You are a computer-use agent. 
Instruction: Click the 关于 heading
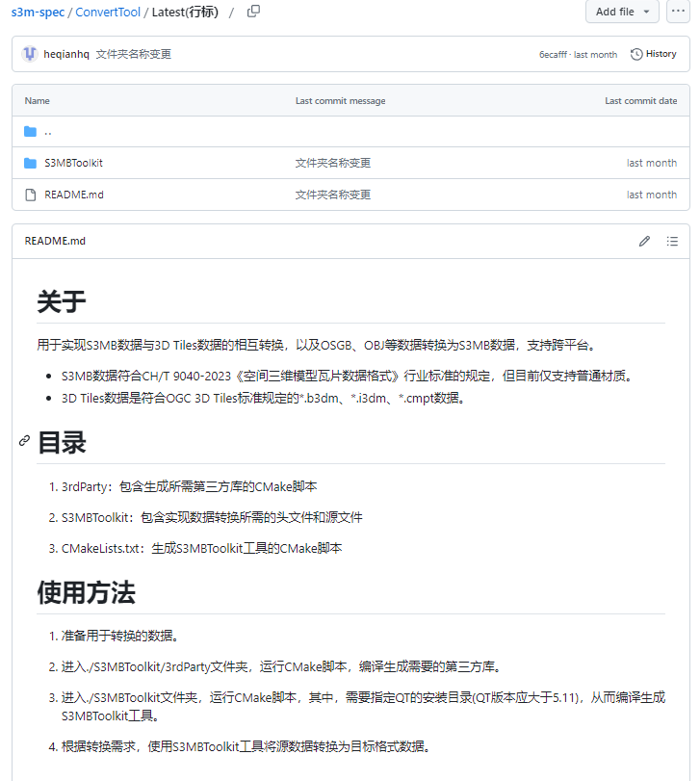tap(62, 301)
